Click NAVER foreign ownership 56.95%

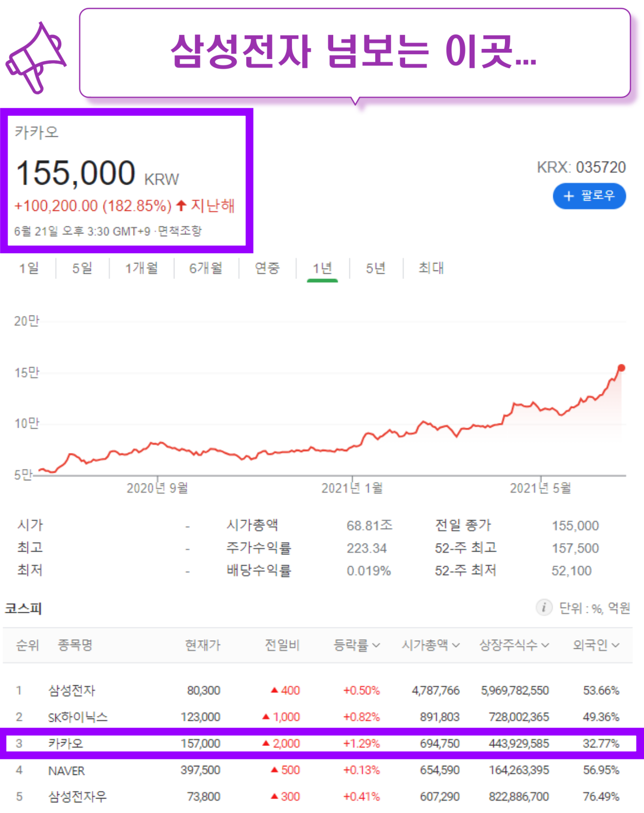tap(601, 770)
